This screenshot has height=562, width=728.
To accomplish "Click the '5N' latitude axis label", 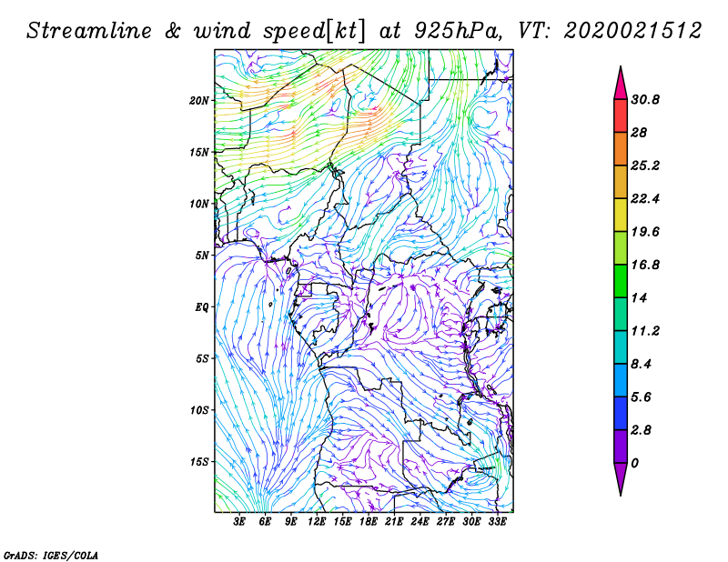I will tap(202, 255).
